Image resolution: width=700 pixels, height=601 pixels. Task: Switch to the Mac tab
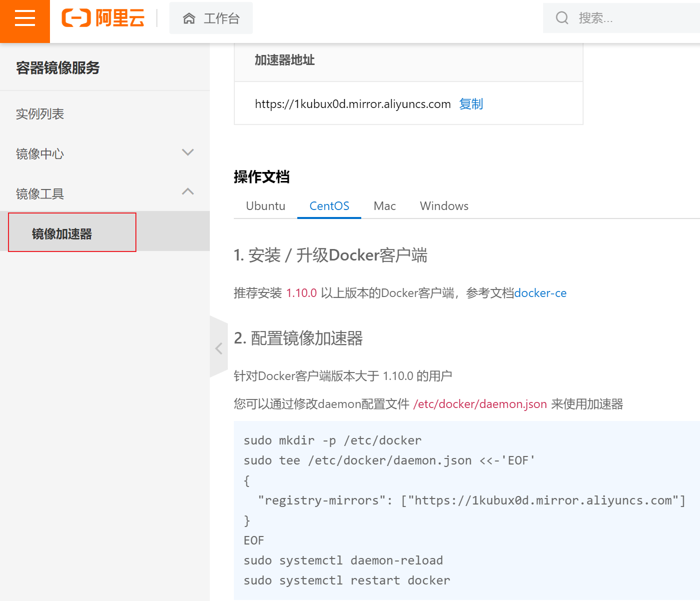click(x=385, y=206)
